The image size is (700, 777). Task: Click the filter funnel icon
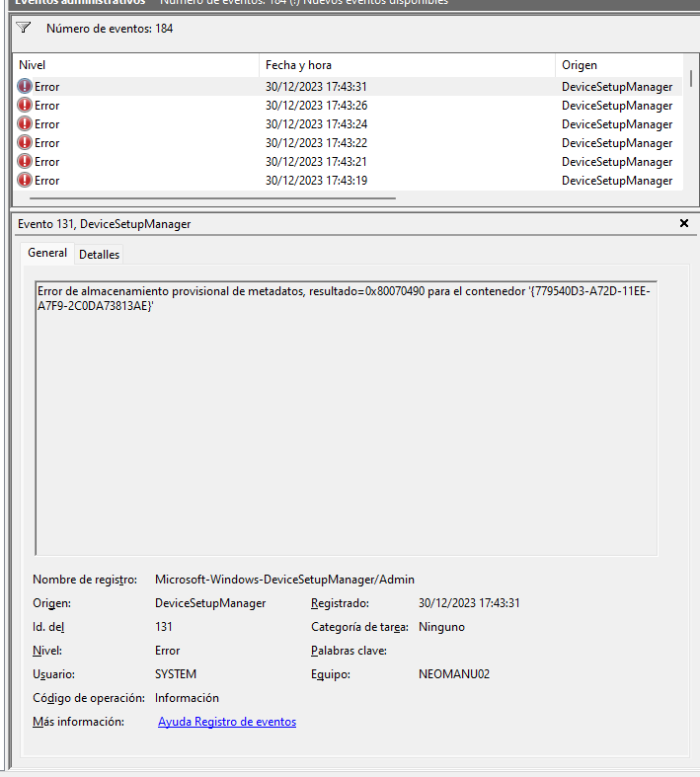(x=24, y=28)
